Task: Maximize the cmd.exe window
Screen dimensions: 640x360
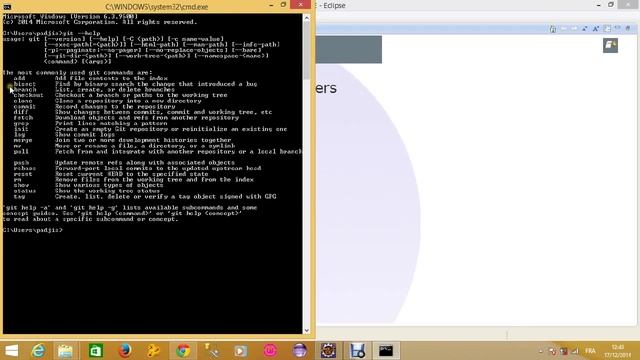Action: click(x=283, y=5)
